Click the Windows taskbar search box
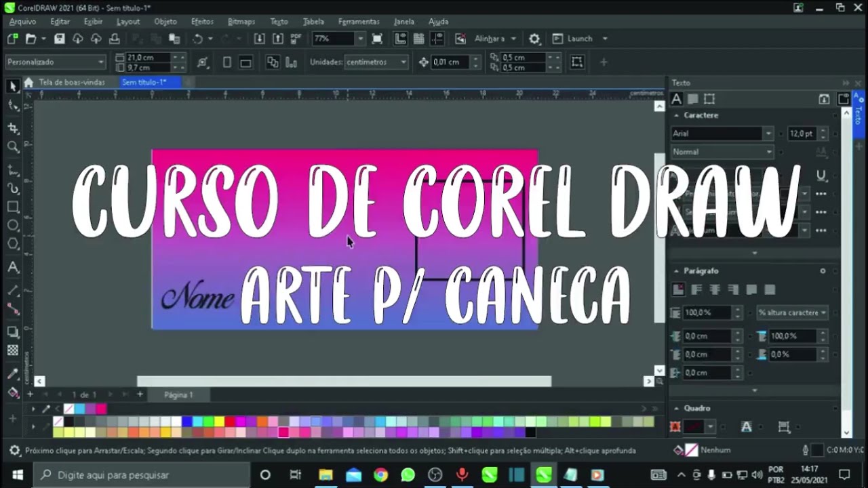Image resolution: width=868 pixels, height=488 pixels. click(x=140, y=474)
